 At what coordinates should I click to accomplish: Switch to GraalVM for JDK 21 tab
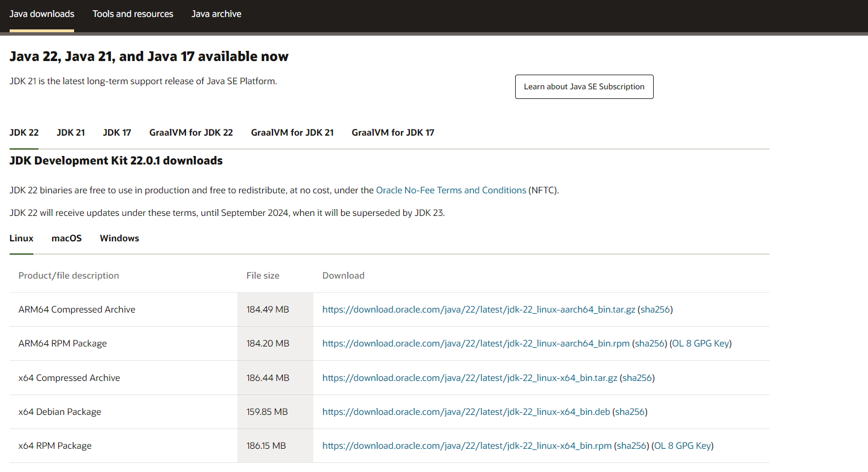[x=292, y=132]
